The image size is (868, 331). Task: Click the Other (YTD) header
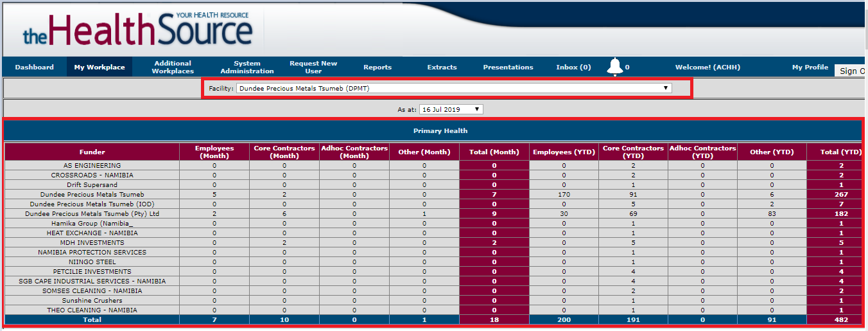pyautogui.click(x=772, y=152)
